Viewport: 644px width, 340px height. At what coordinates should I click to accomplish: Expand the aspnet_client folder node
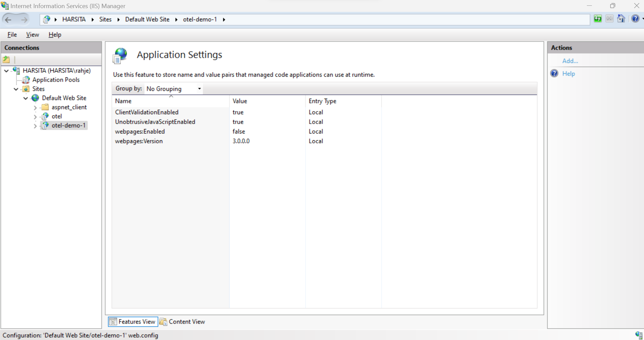(x=35, y=107)
